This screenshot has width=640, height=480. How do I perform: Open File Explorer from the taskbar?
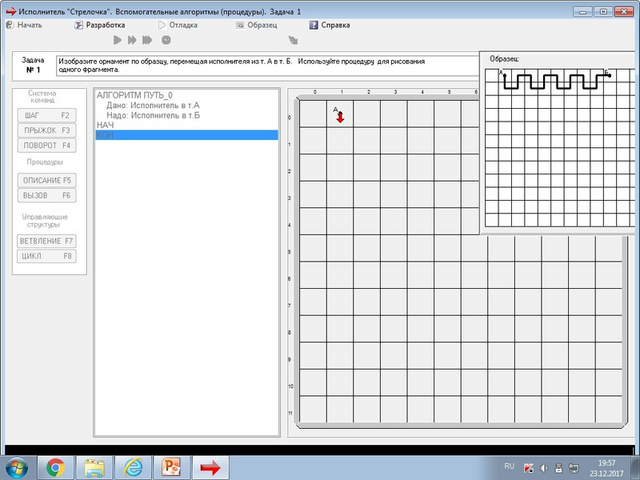click(x=94, y=468)
